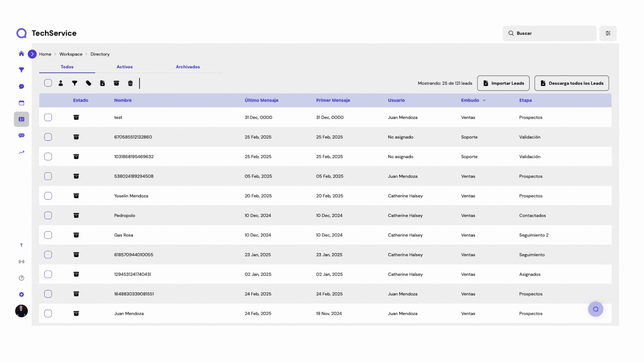
Task: Open the search filter options button
Action: tap(608, 33)
